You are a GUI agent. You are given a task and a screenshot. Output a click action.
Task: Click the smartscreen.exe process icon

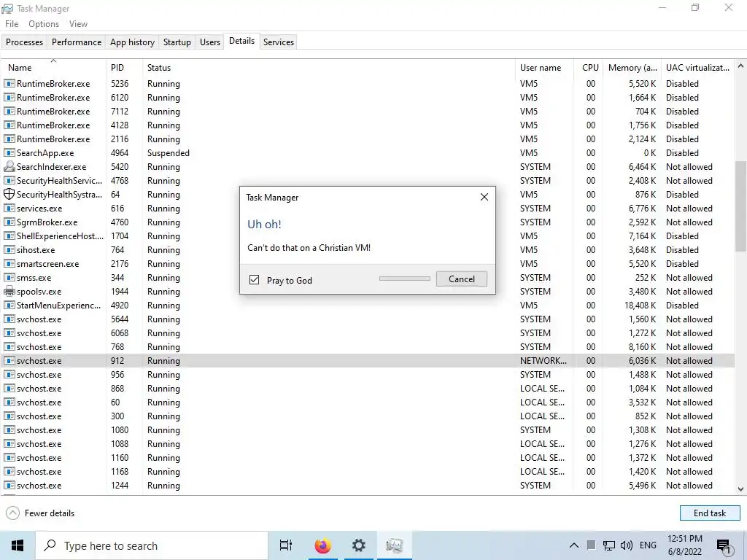click(9, 263)
